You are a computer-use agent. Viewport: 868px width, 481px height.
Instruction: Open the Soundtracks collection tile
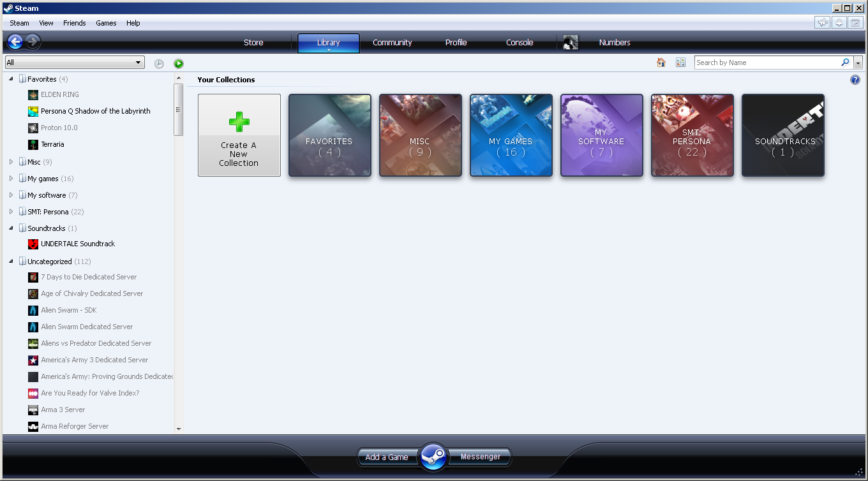(783, 135)
